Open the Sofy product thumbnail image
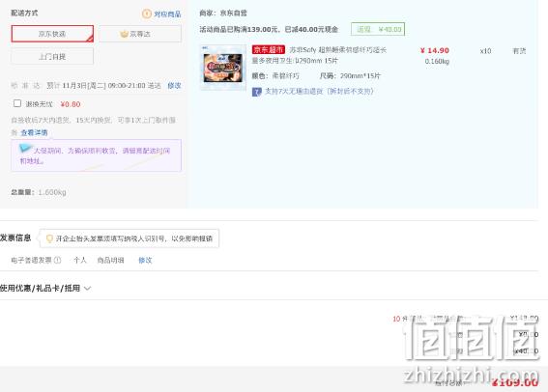The image size is (548, 392). pos(223,68)
